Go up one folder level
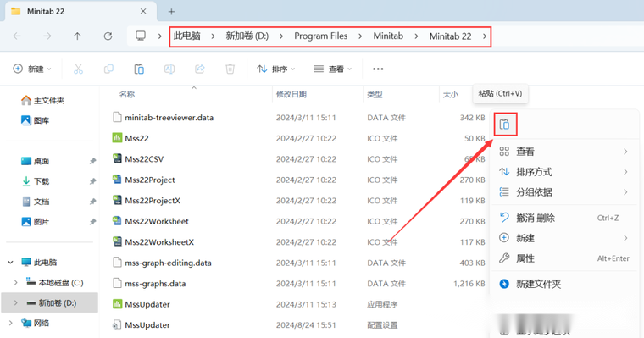 click(77, 36)
